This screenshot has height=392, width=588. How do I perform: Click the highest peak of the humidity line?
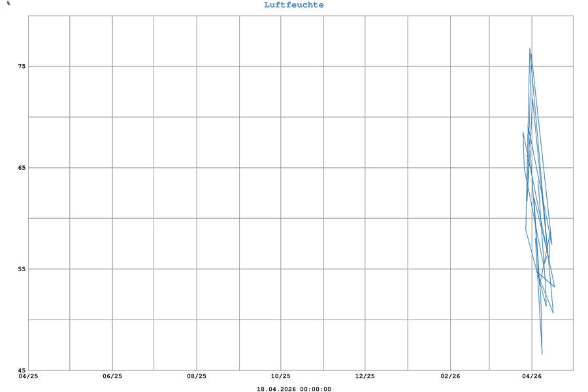530,48
